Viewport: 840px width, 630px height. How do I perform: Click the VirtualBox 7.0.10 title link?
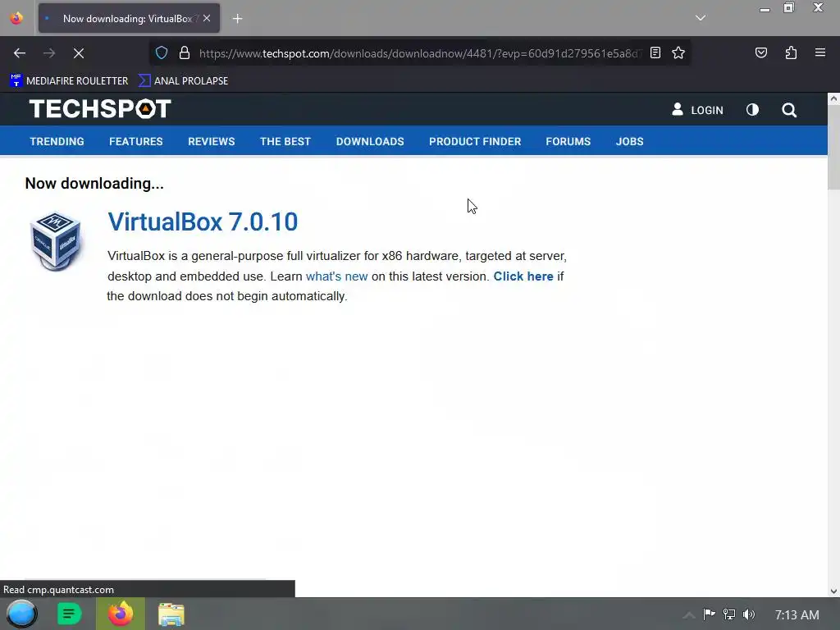click(203, 221)
